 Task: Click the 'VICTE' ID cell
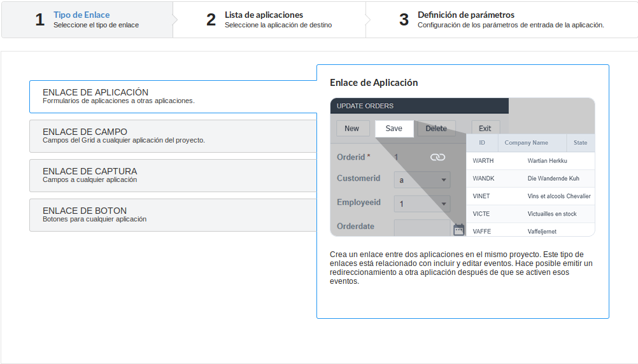click(x=481, y=214)
